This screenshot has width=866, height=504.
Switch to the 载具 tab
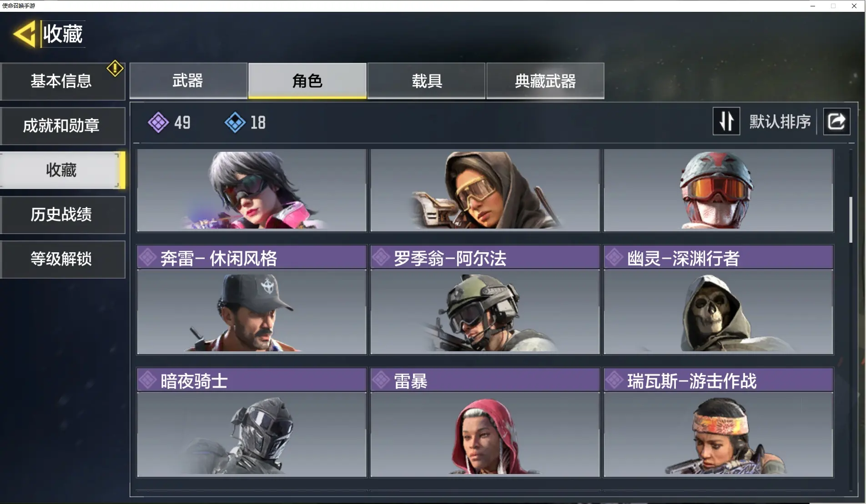click(x=426, y=81)
